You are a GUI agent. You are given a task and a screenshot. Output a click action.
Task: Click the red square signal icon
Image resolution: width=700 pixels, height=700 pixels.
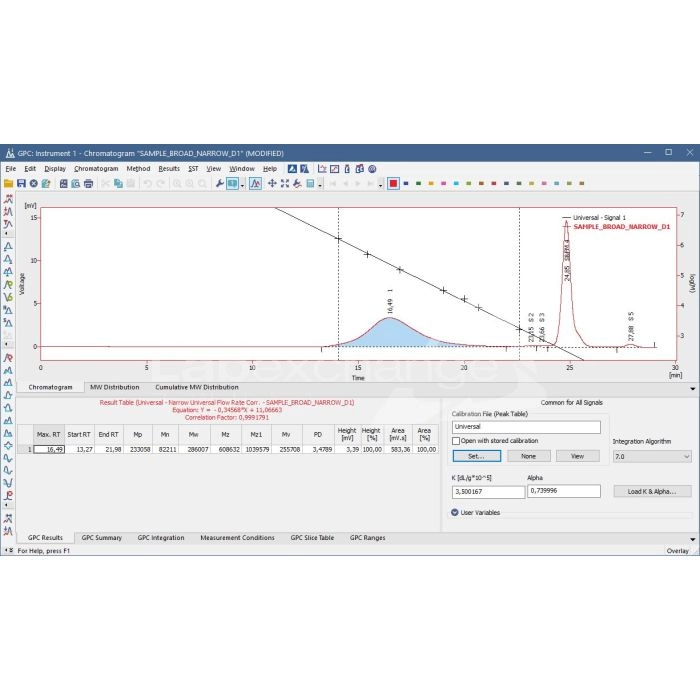(x=393, y=183)
